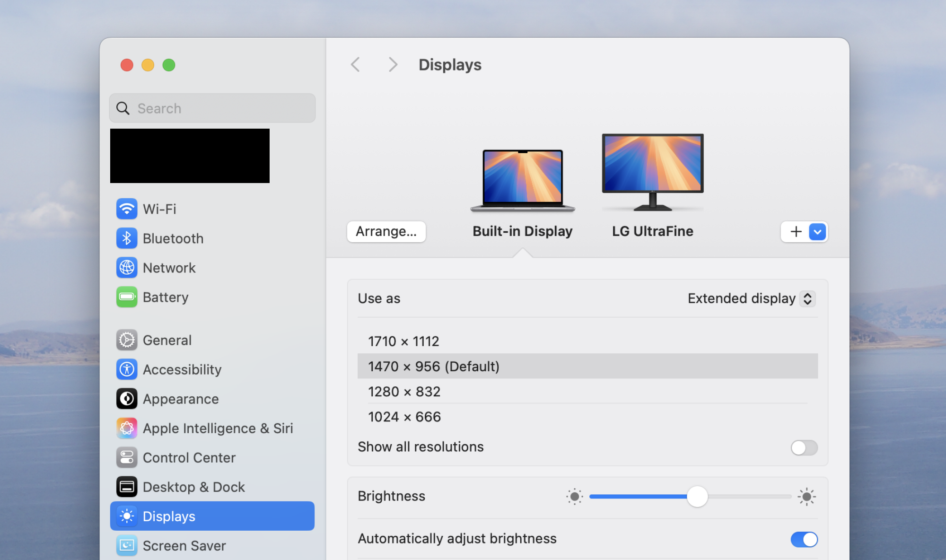Expand the blue add-display dropdown arrow
946x560 pixels.
click(817, 232)
